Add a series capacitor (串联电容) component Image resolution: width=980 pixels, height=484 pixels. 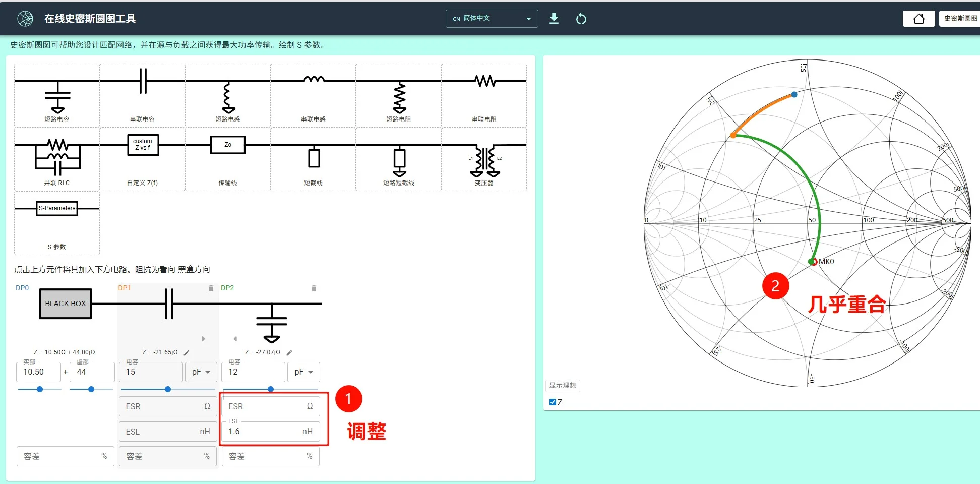click(x=143, y=95)
